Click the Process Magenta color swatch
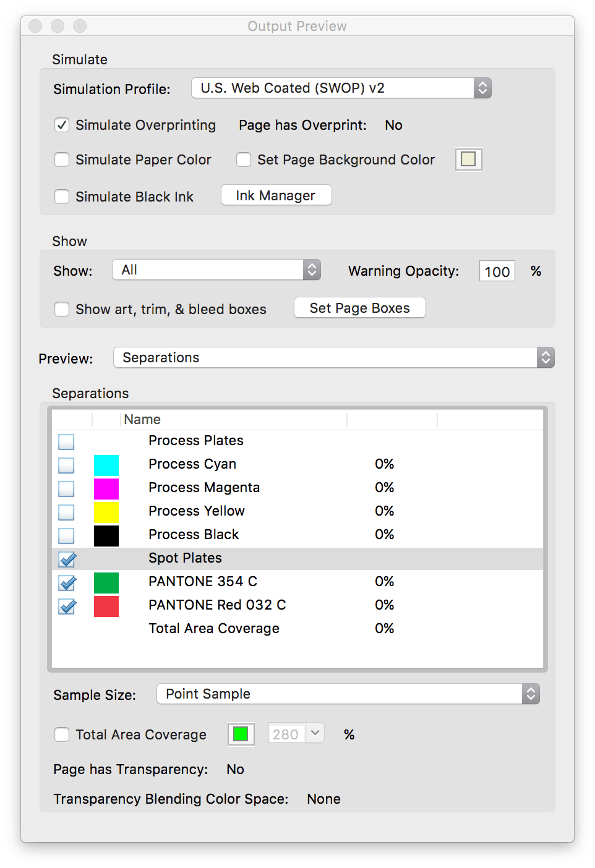The width and height of the screenshot is (595, 868). click(106, 488)
